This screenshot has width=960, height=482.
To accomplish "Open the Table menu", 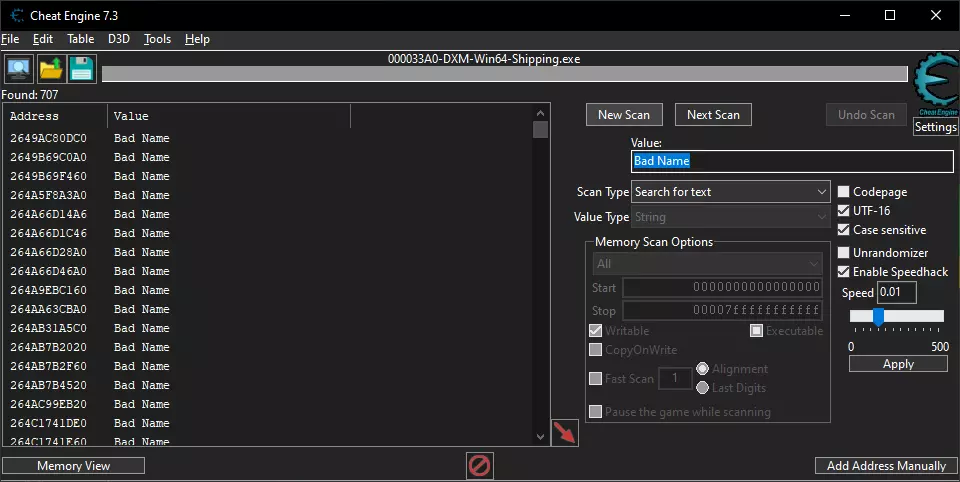I will (x=81, y=39).
